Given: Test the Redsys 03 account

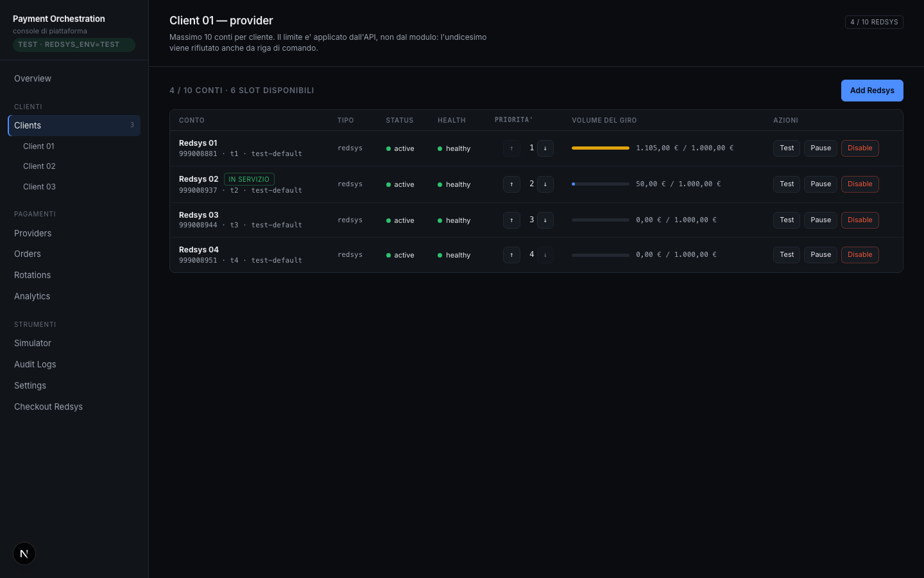Looking at the screenshot, I should (787, 220).
